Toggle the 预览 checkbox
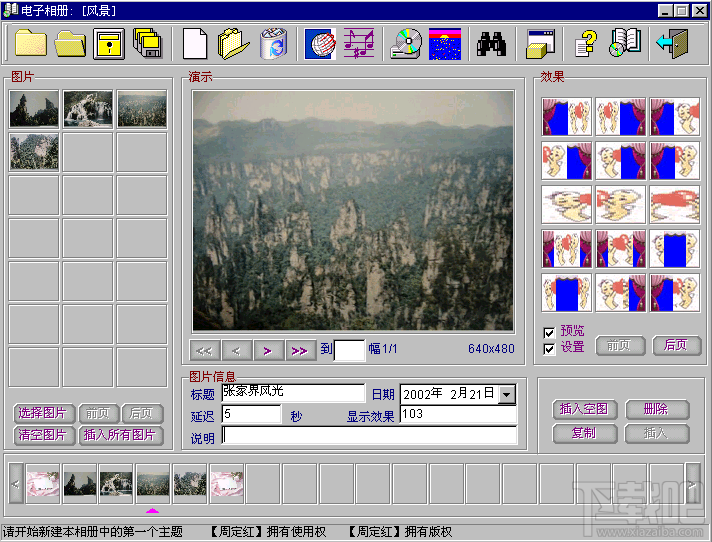The width and height of the screenshot is (712, 542). point(549,333)
